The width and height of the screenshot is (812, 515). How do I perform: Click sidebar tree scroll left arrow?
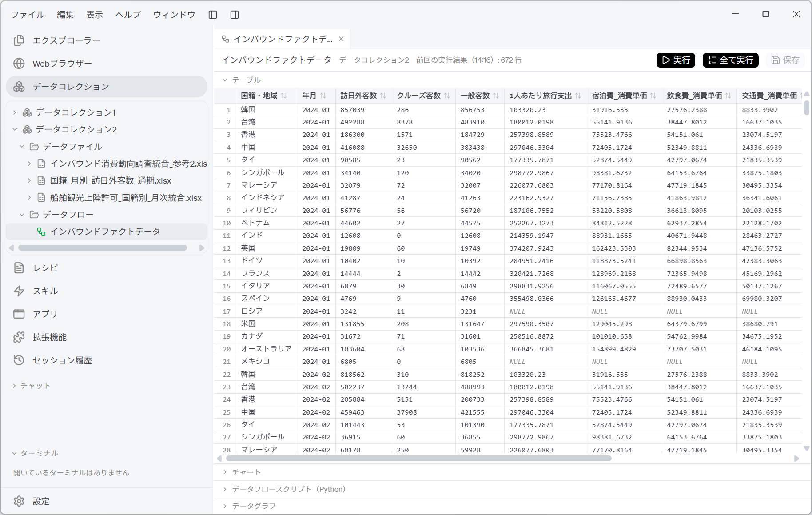pos(12,248)
